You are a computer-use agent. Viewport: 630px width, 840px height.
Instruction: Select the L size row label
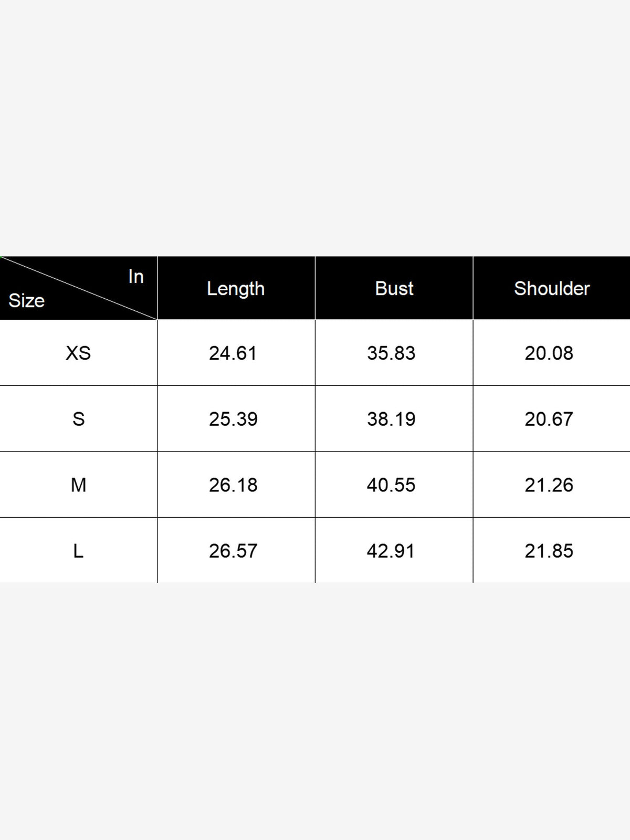[78, 551]
